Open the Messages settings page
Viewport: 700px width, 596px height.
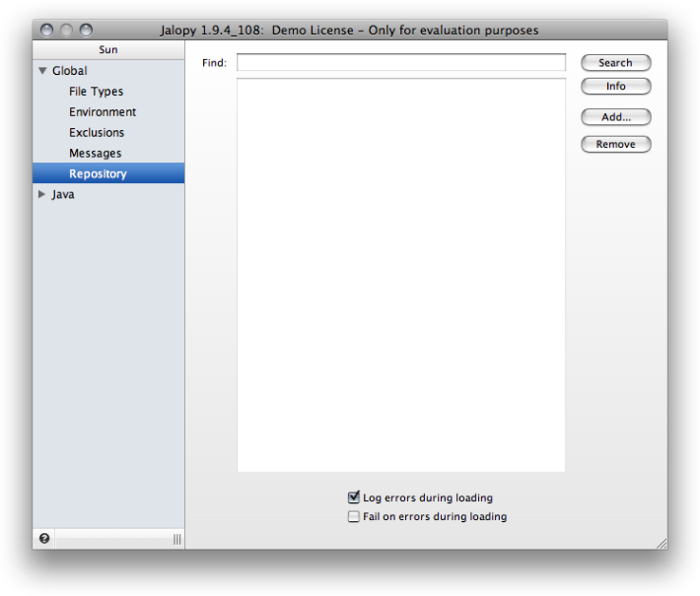pyautogui.click(x=95, y=153)
